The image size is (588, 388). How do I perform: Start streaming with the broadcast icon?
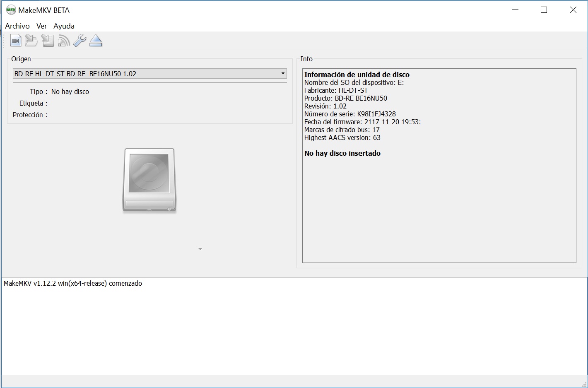point(64,41)
